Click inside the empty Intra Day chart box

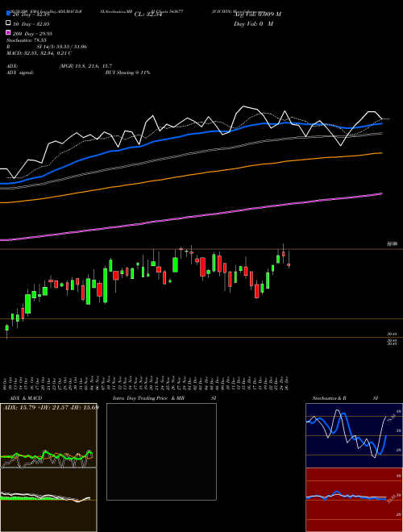pos(161,451)
